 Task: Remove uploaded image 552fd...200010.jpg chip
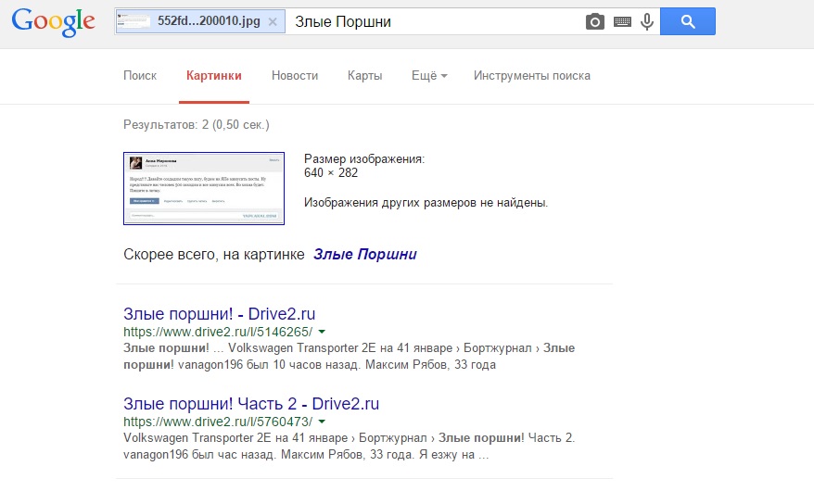[x=273, y=22]
